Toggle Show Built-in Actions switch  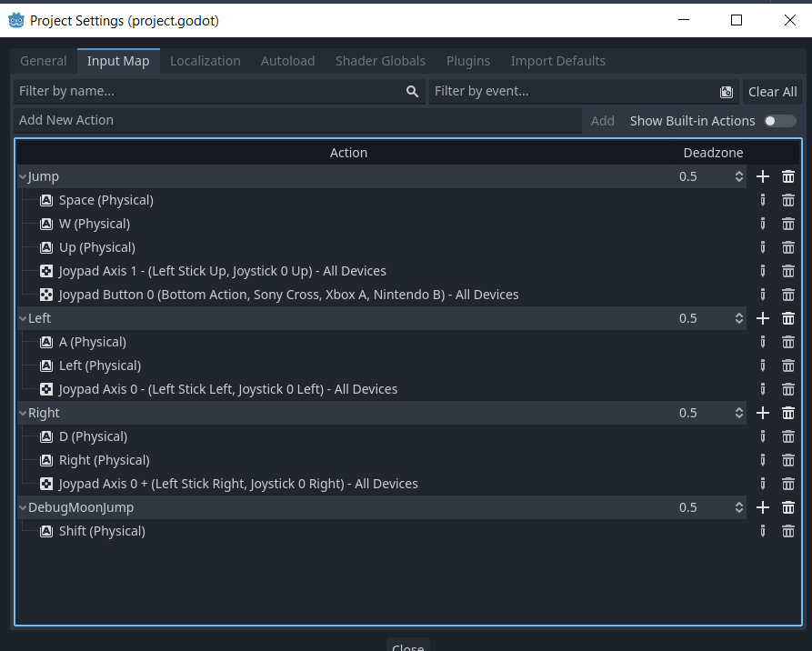pyautogui.click(x=780, y=121)
